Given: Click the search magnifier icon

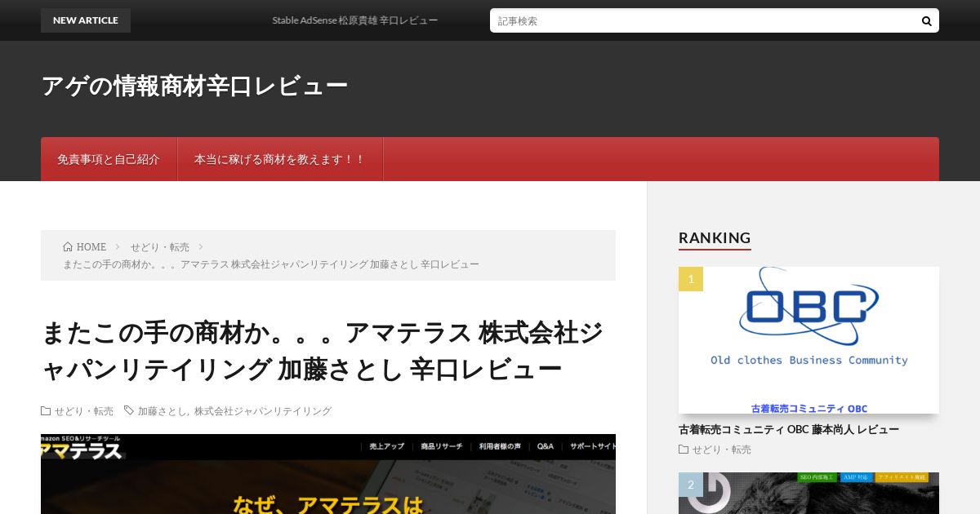Looking at the screenshot, I should (926, 20).
